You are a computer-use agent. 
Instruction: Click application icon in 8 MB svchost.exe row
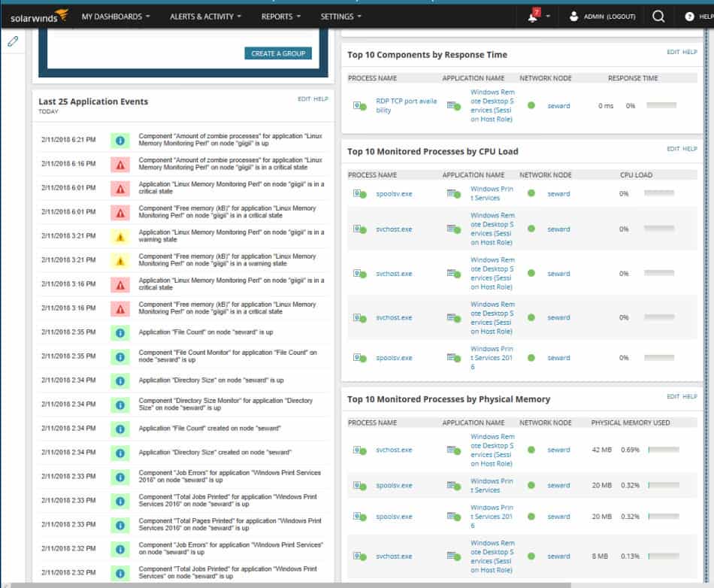point(453,556)
